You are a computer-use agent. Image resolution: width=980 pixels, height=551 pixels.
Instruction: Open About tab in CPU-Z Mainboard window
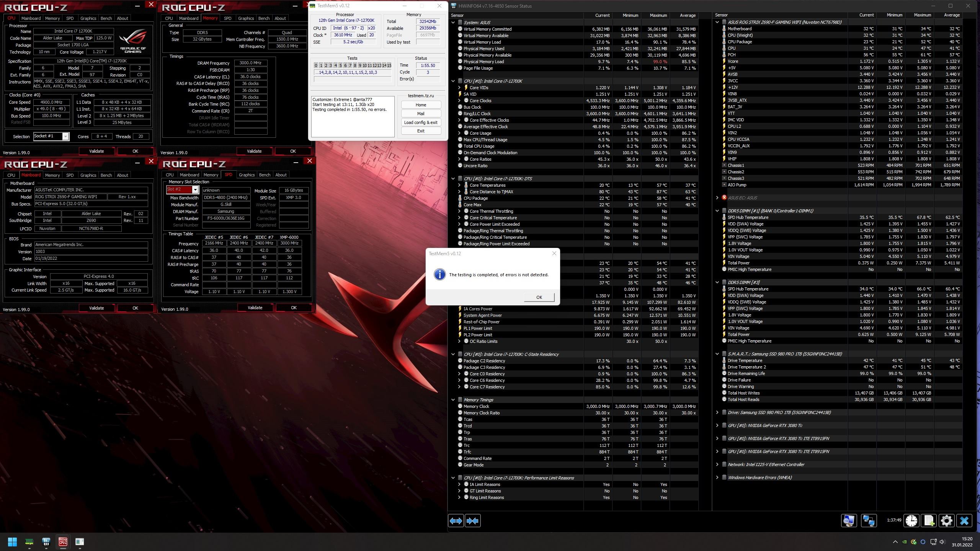coord(122,175)
